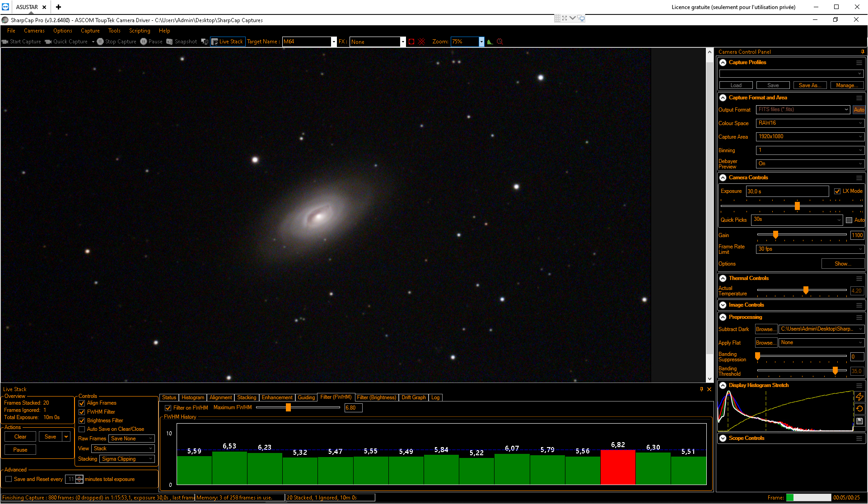Viewport: 868px width, 504px height.
Task: Open the Scripting menu
Action: click(x=140, y=31)
